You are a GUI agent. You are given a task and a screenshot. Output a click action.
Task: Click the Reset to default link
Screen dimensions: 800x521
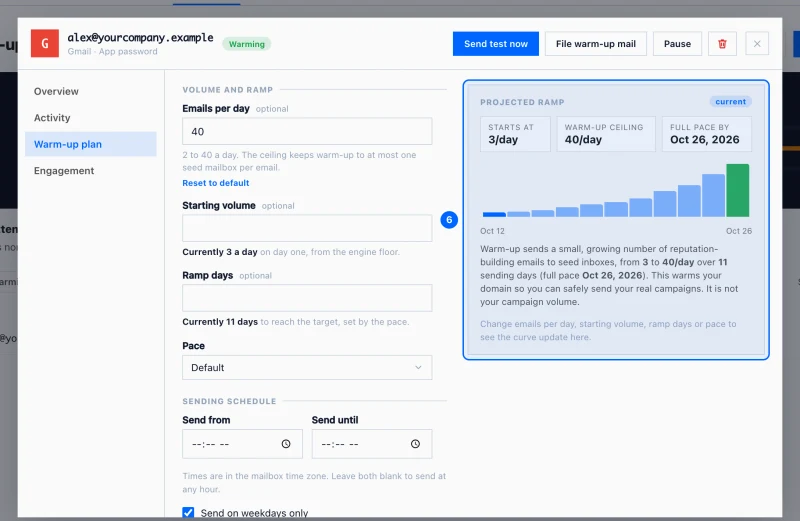coord(216,183)
